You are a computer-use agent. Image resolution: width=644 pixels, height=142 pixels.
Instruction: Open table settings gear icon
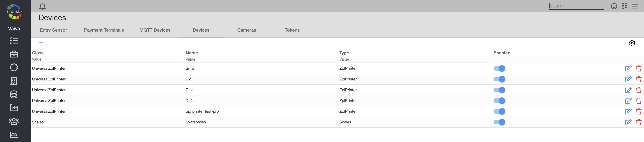632,43
